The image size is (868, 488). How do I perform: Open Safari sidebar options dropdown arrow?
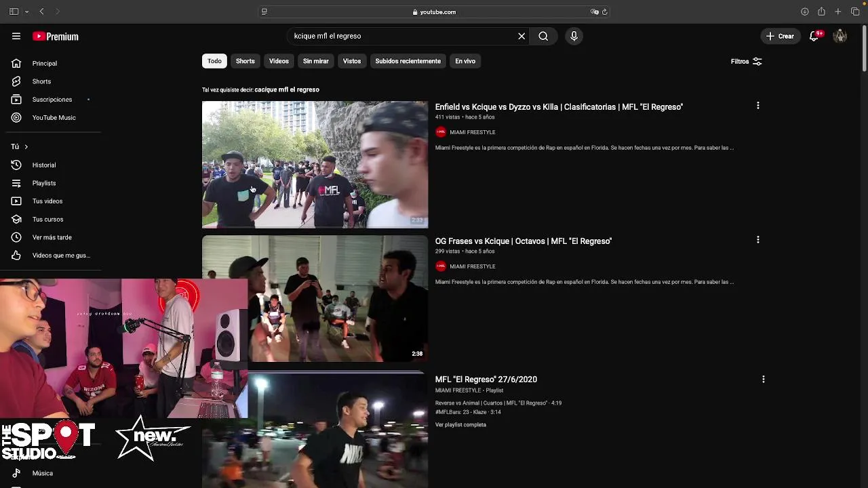(27, 12)
